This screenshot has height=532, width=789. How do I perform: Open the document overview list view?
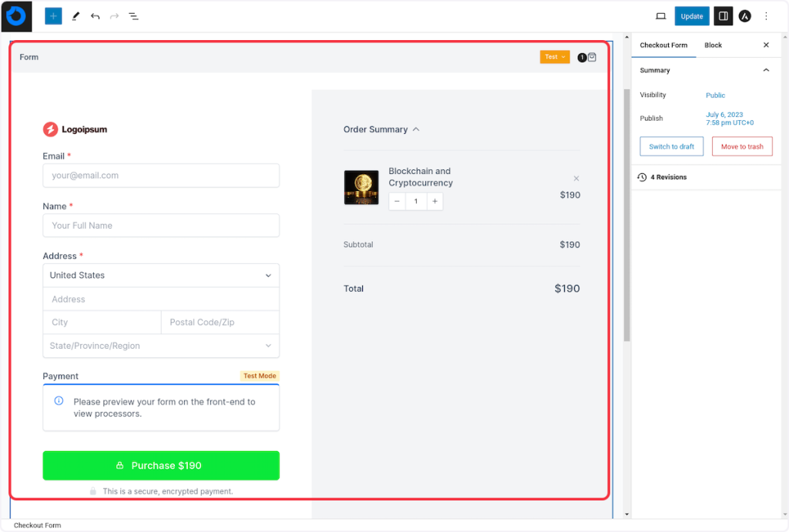(133, 16)
